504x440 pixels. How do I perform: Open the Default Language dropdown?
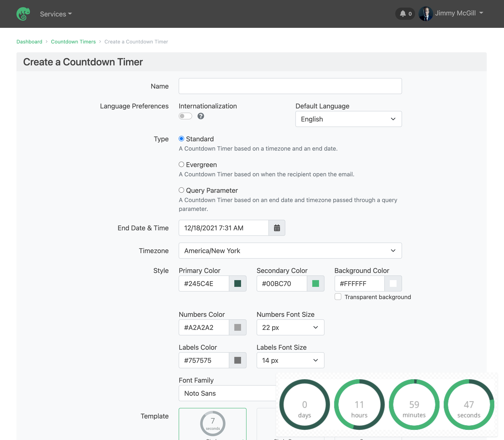click(x=349, y=119)
